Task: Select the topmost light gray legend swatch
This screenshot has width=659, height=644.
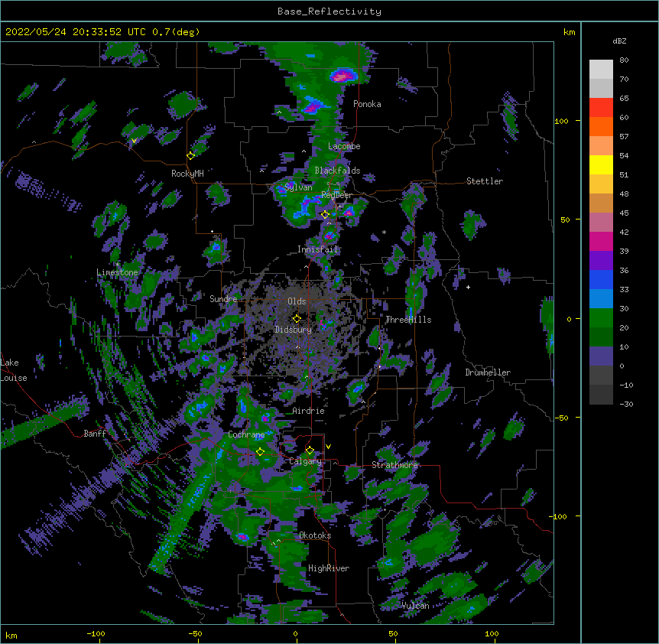Action: pyautogui.click(x=601, y=69)
